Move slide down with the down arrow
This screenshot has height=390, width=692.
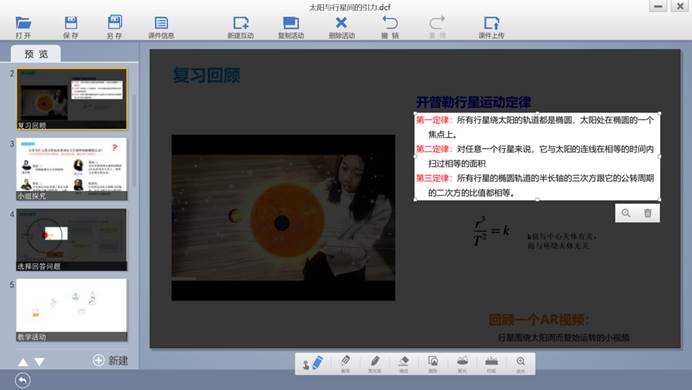click(x=39, y=362)
